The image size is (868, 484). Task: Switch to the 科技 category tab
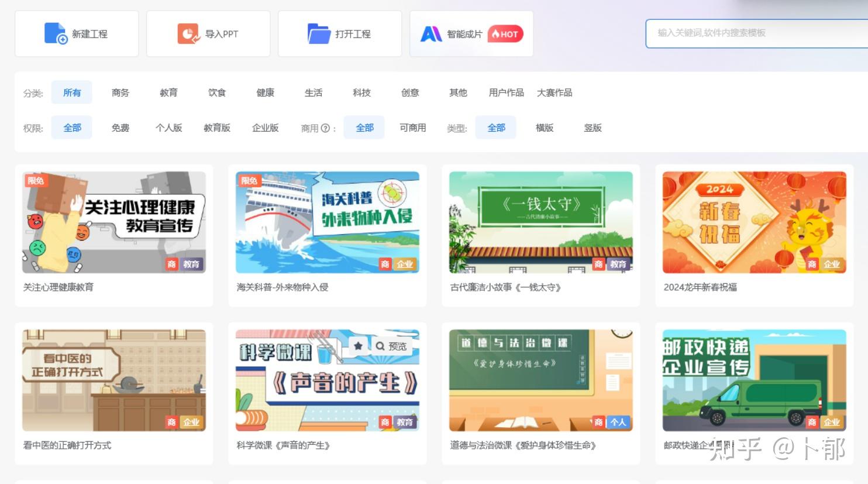tap(361, 92)
